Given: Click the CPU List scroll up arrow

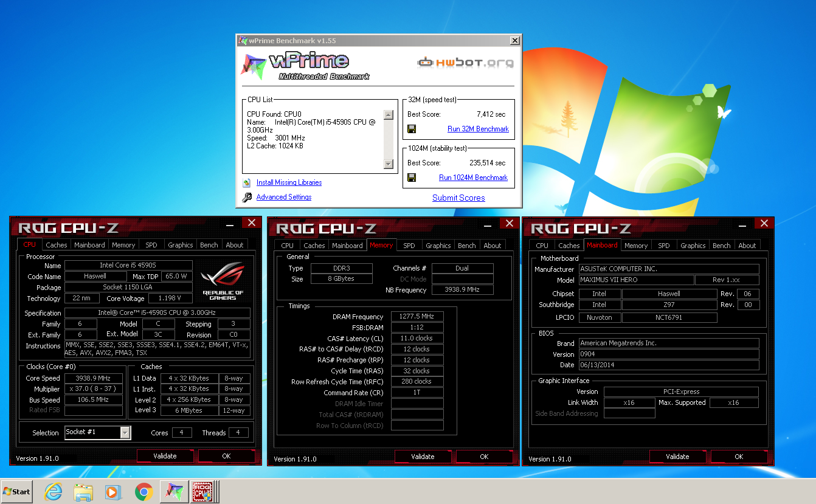Looking at the screenshot, I should tap(389, 115).
